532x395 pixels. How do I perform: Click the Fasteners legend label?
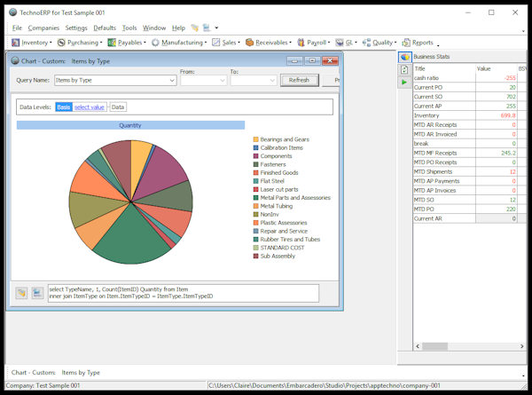coord(273,164)
